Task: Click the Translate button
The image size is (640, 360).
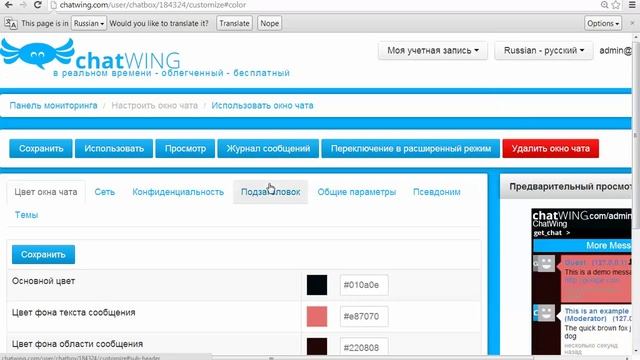Action: point(234,23)
